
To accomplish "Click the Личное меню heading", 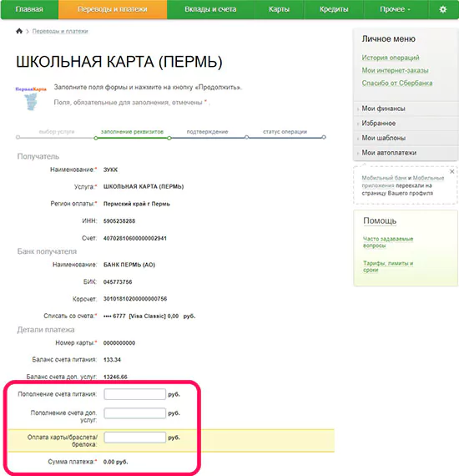I will (x=388, y=39).
